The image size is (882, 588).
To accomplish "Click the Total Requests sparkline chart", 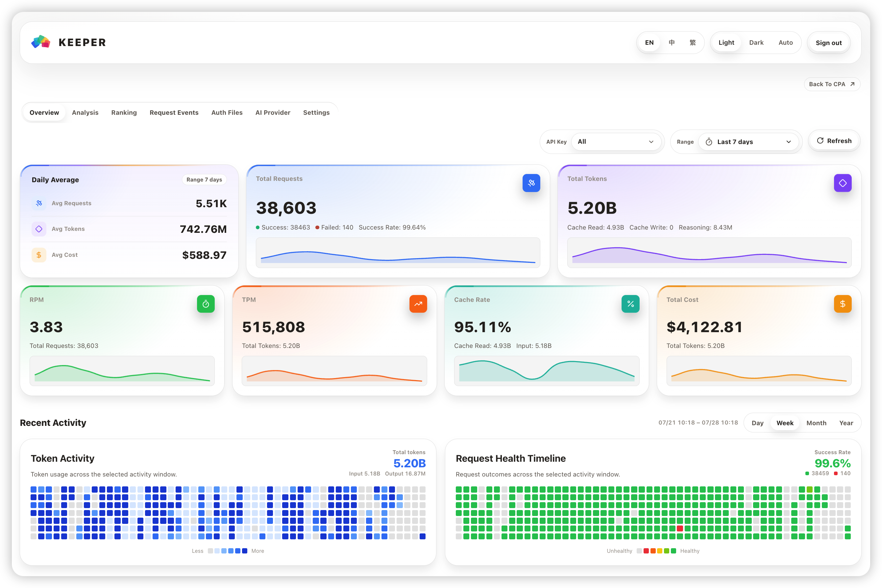I will 398,253.
